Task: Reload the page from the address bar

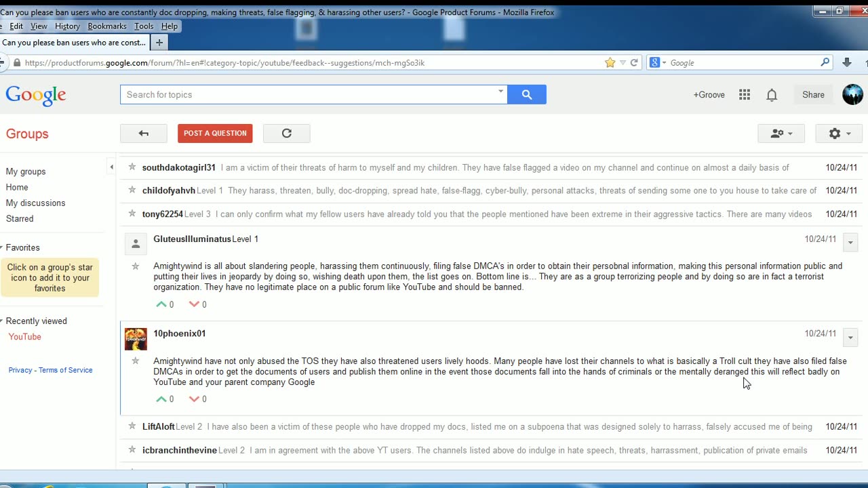Action: [x=634, y=62]
